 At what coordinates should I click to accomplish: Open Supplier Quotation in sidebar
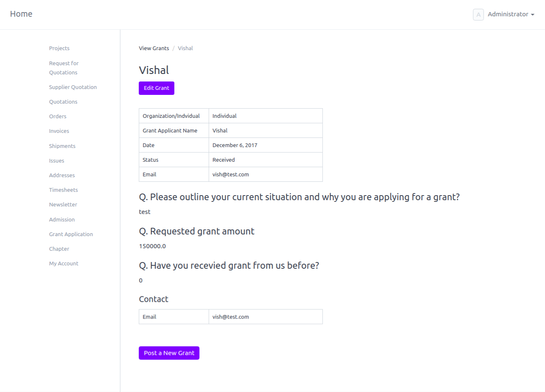tap(73, 87)
